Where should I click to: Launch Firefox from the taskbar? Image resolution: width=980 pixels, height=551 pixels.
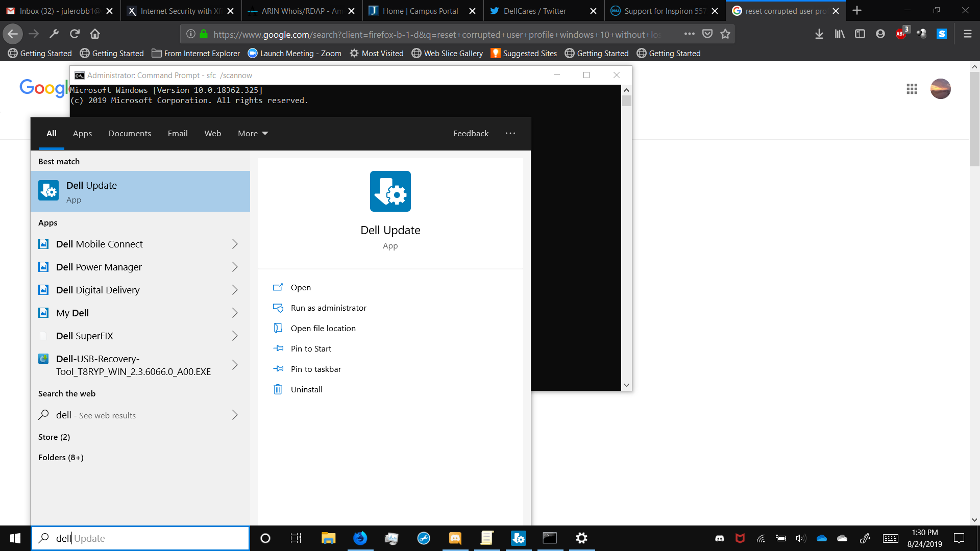pyautogui.click(x=360, y=538)
